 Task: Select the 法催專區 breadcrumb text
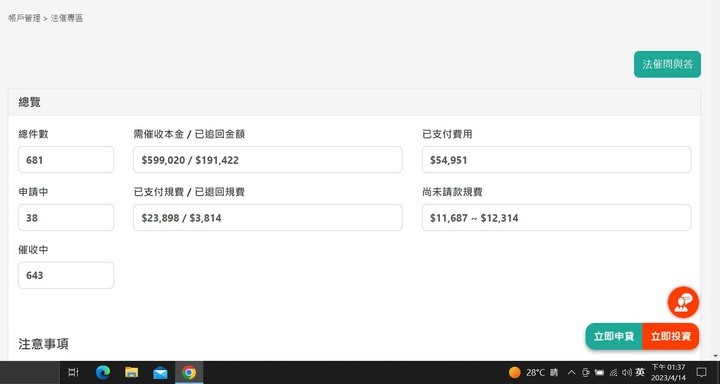[x=67, y=18]
